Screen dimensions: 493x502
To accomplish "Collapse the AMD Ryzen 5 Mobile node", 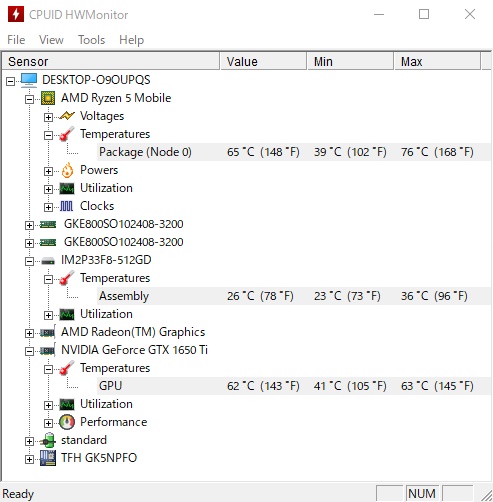I will click(x=29, y=99).
